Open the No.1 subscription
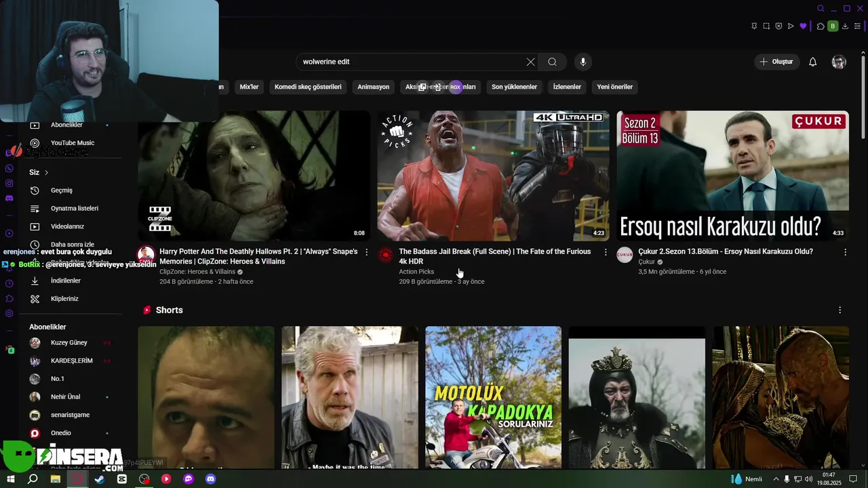This screenshot has width=868, height=488. (58, 379)
